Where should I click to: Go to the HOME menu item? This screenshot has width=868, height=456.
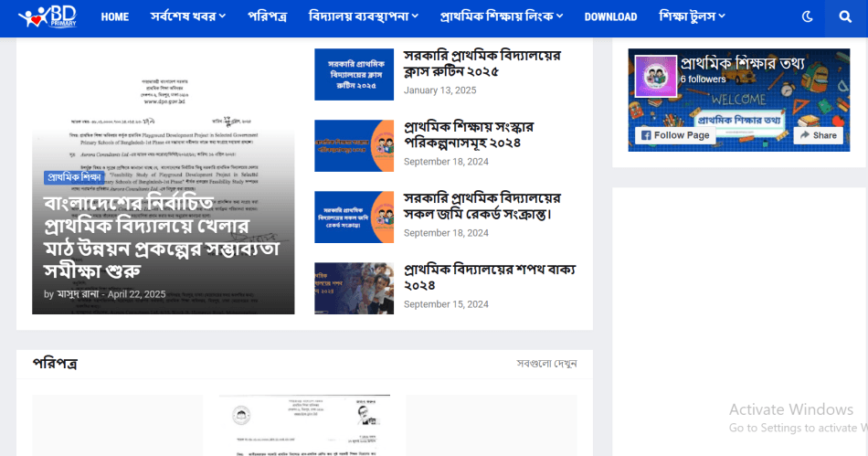pos(115,16)
